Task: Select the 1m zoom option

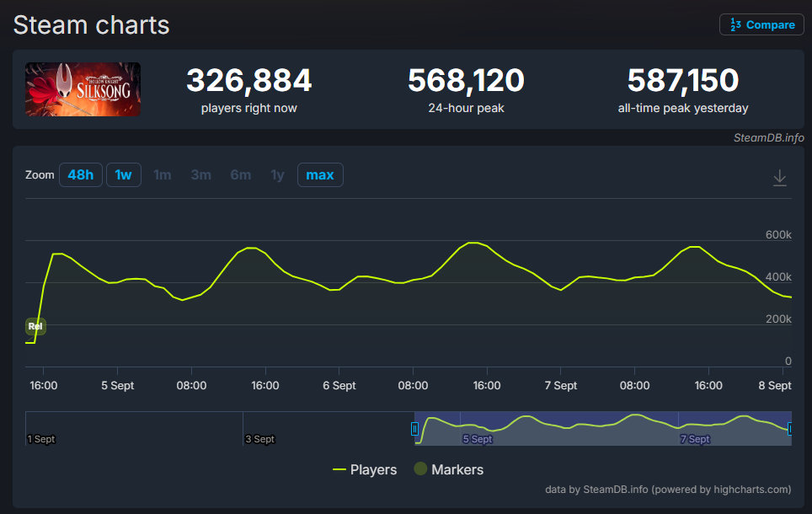Action: (163, 174)
